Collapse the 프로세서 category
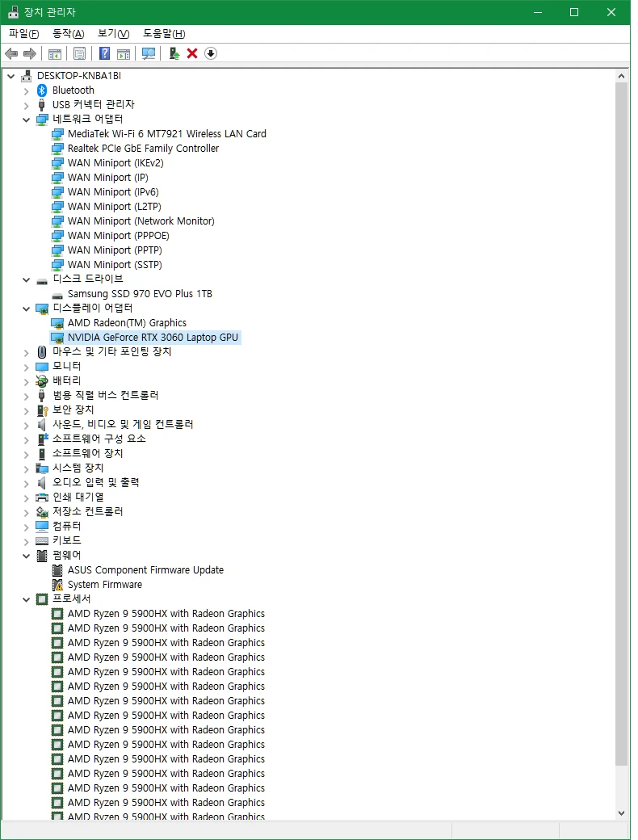638x840 pixels. 26,599
